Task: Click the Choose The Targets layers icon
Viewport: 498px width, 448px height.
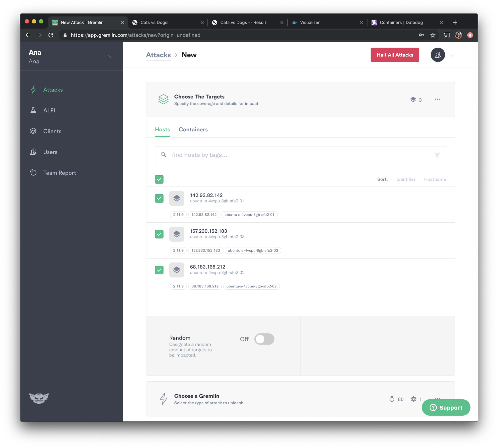Action: coord(163,99)
